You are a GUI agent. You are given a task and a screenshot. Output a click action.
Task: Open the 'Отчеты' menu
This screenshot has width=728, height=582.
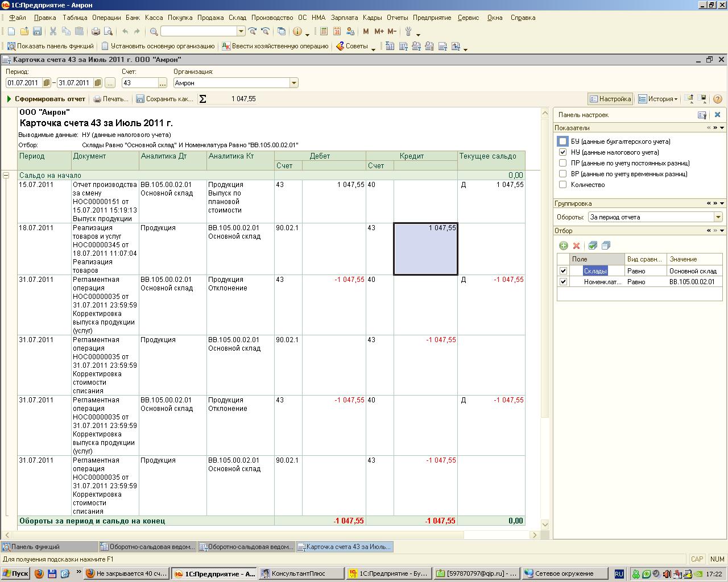pos(397,18)
